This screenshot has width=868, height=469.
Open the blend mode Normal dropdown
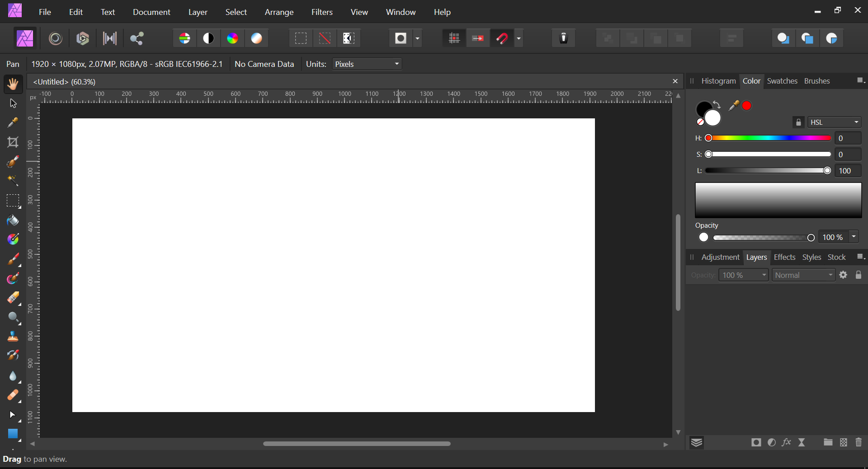[x=804, y=275]
